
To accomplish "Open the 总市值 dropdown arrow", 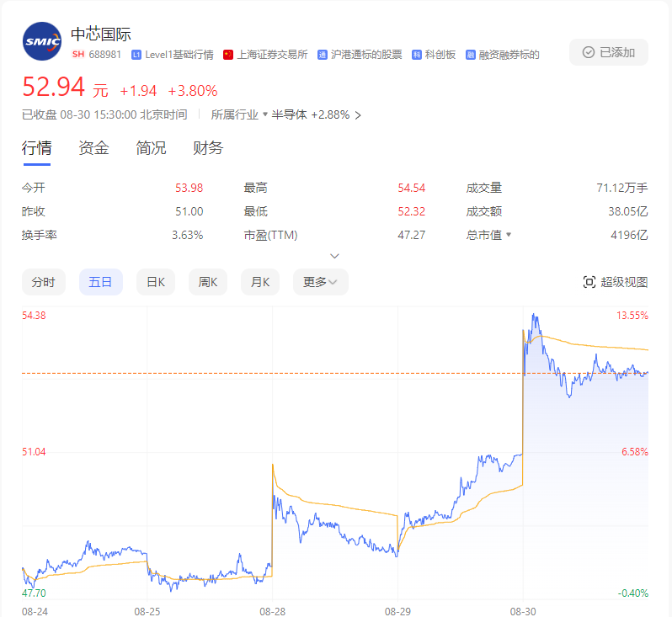I will click(x=508, y=236).
